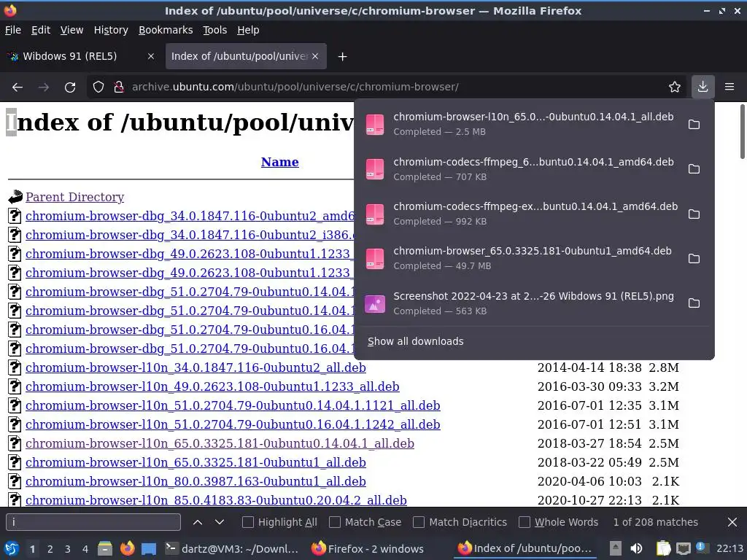Screen dimensions: 747x560
Task: Download chromium-browser-l10n_51.0.2704.79 14.04.1.1121 deb
Action: [x=233, y=405]
